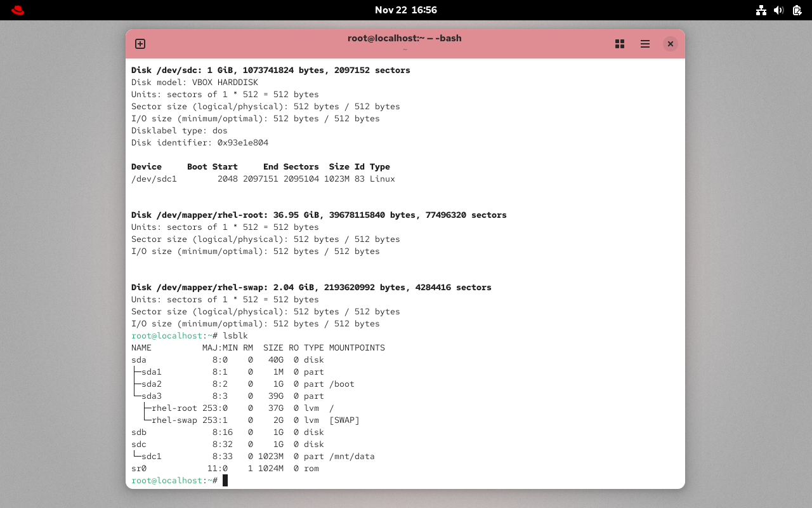This screenshot has height=508, width=812.
Task: Click the /mnt/data mountpoint text
Action: [x=351, y=456]
